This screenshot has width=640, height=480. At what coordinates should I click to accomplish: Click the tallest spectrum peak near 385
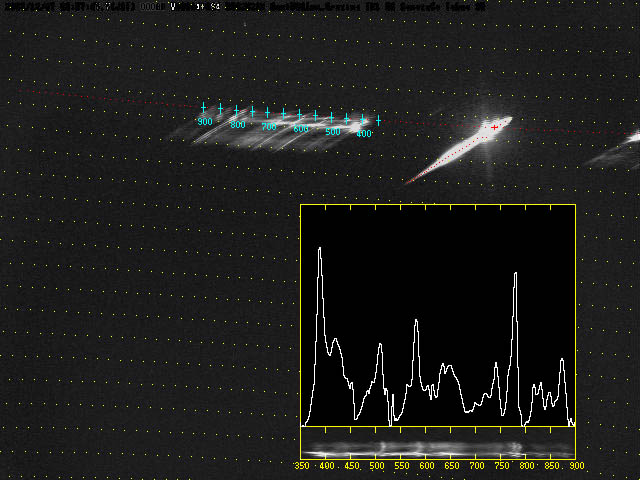tap(320, 249)
